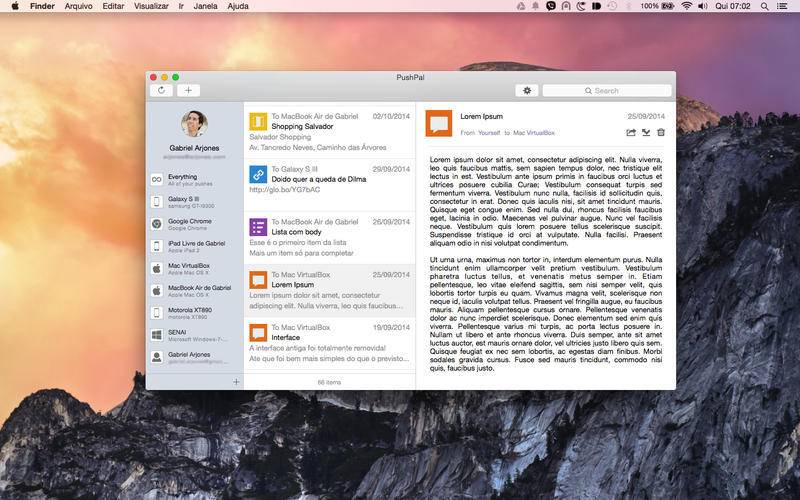
Task: Open the Apple menu
Action: (15, 6)
